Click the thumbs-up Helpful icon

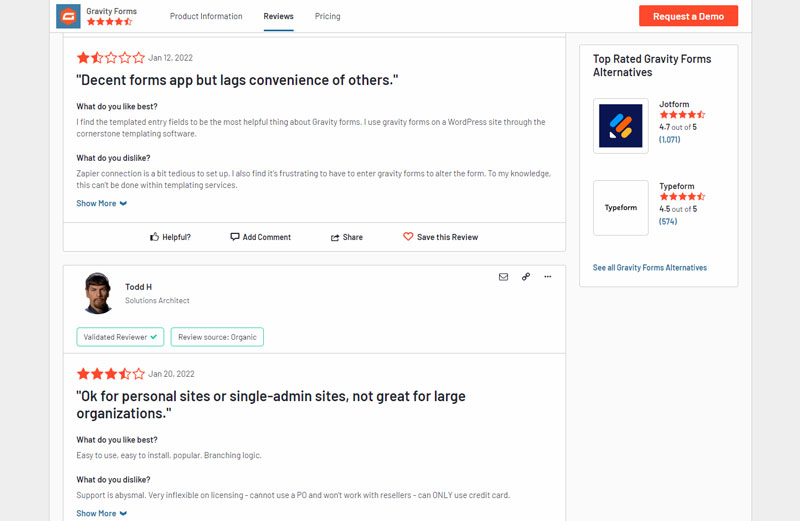click(155, 237)
